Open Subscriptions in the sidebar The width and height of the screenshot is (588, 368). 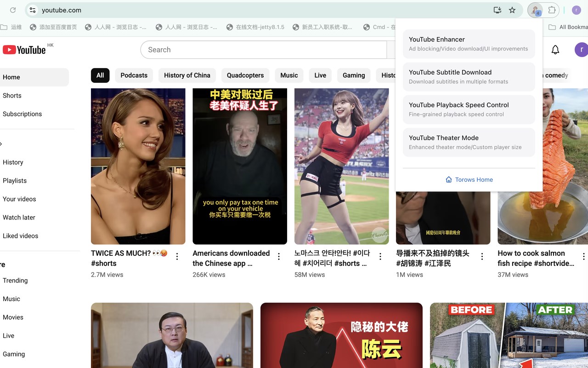click(34, 114)
